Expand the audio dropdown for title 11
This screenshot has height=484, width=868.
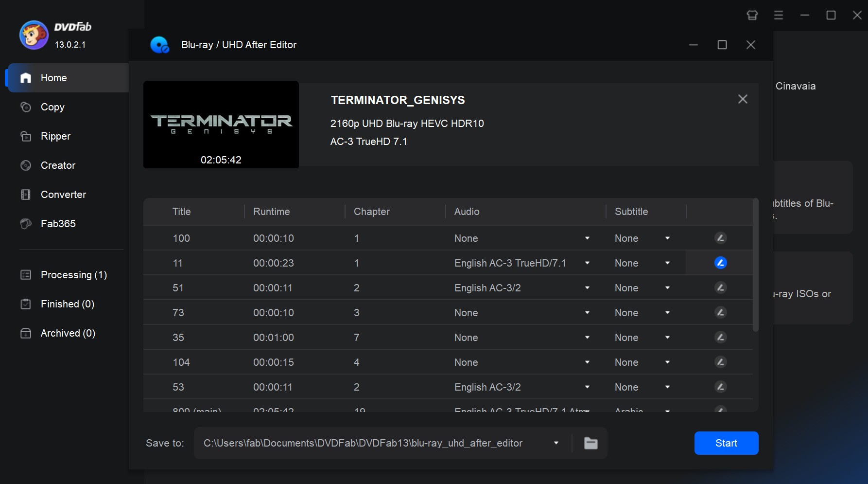click(x=587, y=263)
